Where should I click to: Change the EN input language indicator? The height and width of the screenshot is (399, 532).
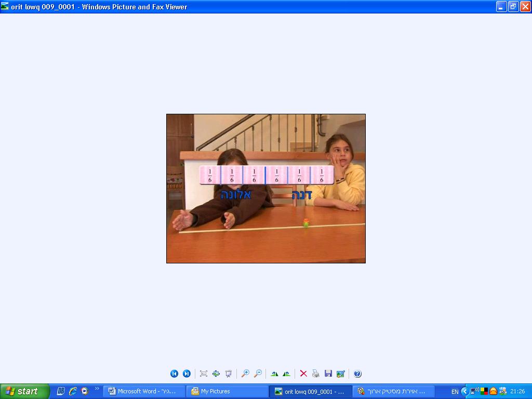coord(455,392)
